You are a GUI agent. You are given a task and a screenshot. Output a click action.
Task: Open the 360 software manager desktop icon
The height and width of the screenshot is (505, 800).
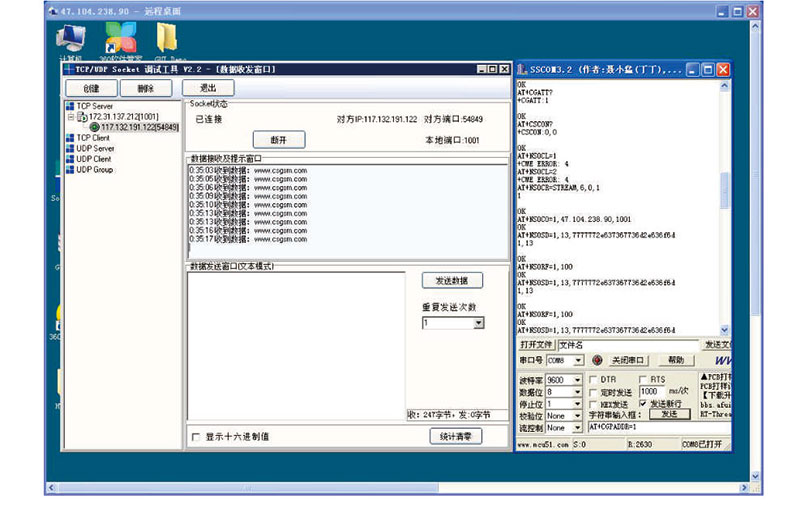point(121,38)
